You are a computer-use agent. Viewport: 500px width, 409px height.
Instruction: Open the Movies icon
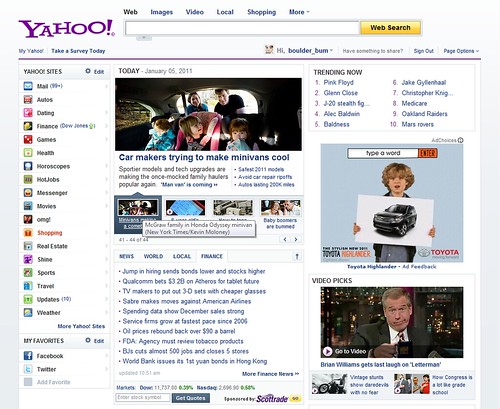pos(28,206)
